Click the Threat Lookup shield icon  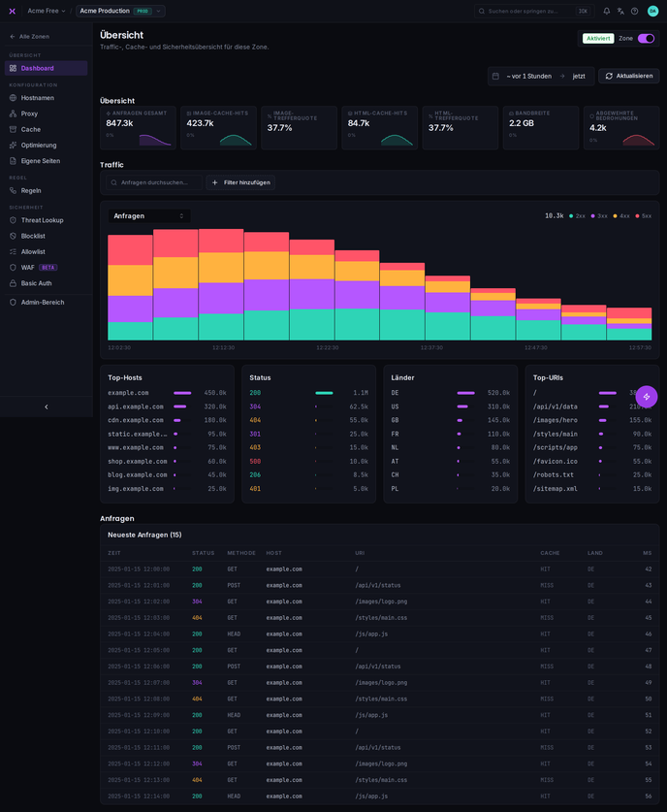[13, 220]
